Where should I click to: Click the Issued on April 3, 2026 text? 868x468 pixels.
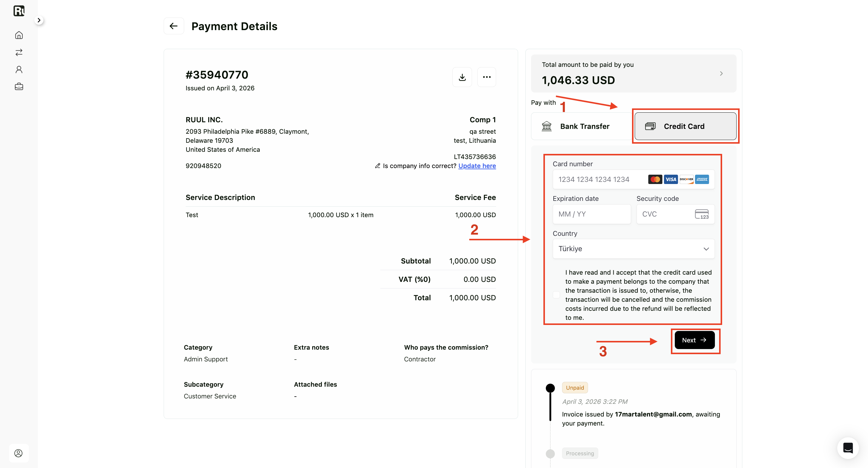click(x=220, y=88)
